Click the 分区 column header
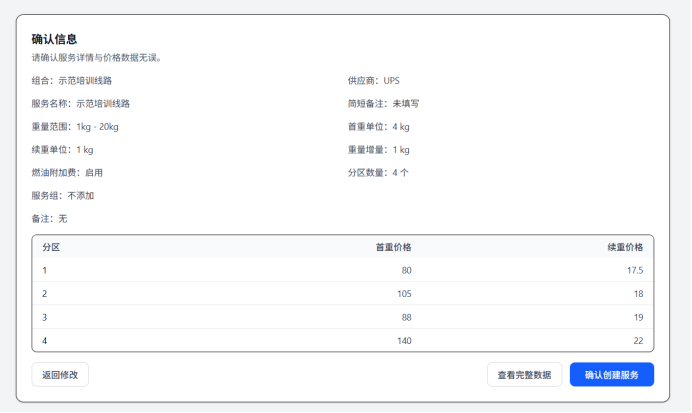Screen dimensions: 692x413 (x=51, y=247)
